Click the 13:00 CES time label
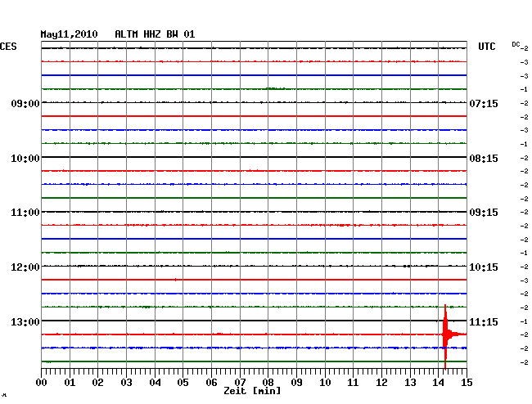 point(25,321)
